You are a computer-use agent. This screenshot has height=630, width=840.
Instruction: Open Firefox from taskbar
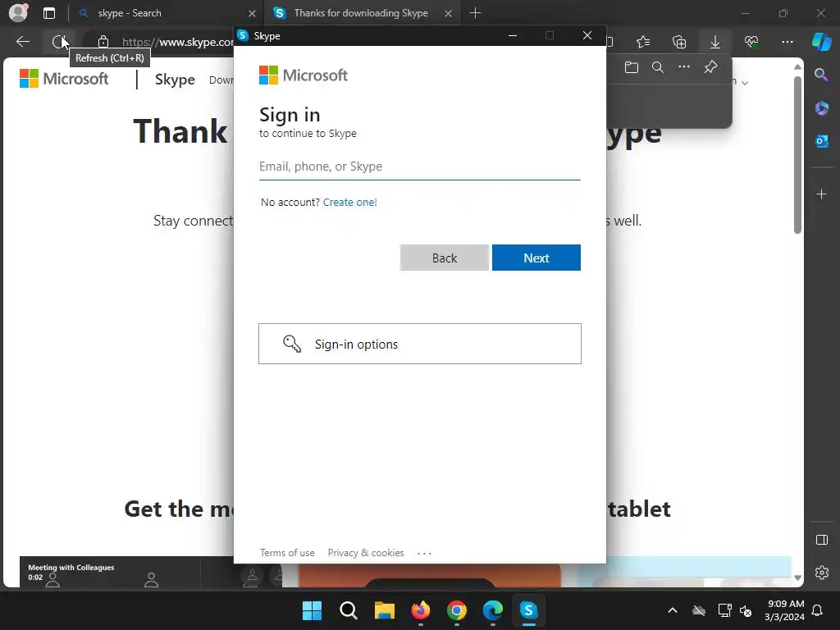pos(421,610)
